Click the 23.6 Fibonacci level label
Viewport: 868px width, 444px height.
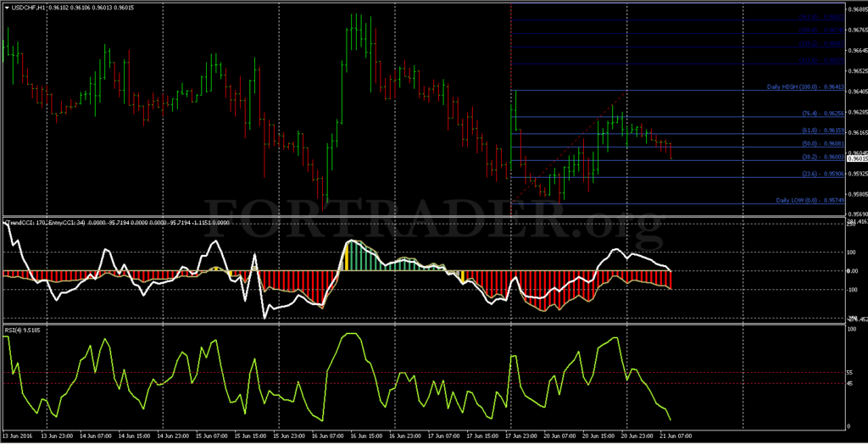click(x=823, y=174)
